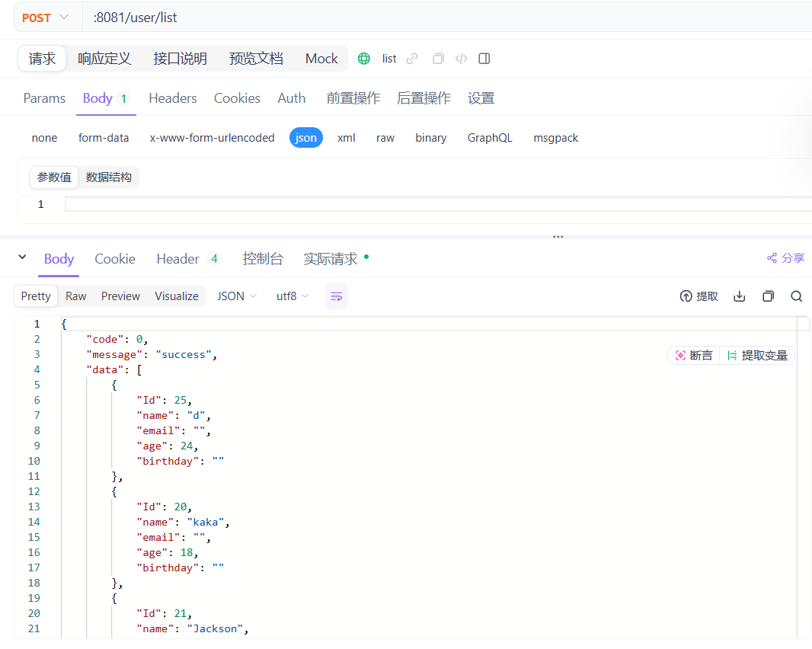Select the raw body type
The image size is (812, 649).
tap(385, 138)
